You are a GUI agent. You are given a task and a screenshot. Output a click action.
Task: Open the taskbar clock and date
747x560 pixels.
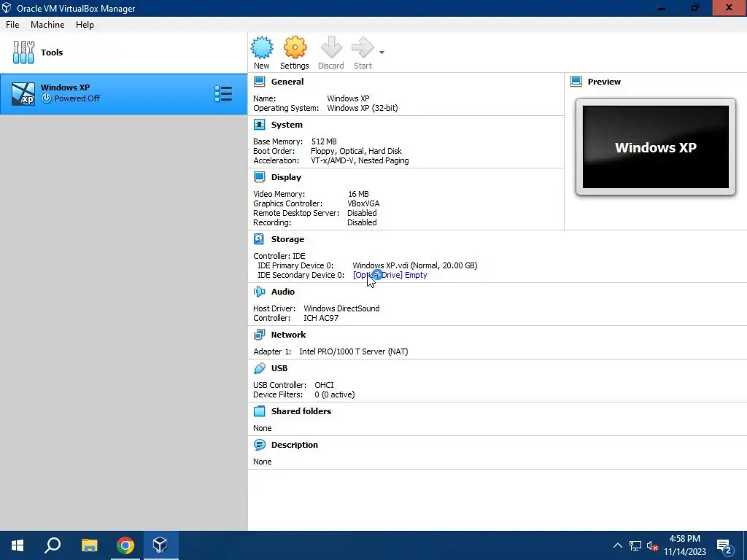pyautogui.click(x=684, y=545)
